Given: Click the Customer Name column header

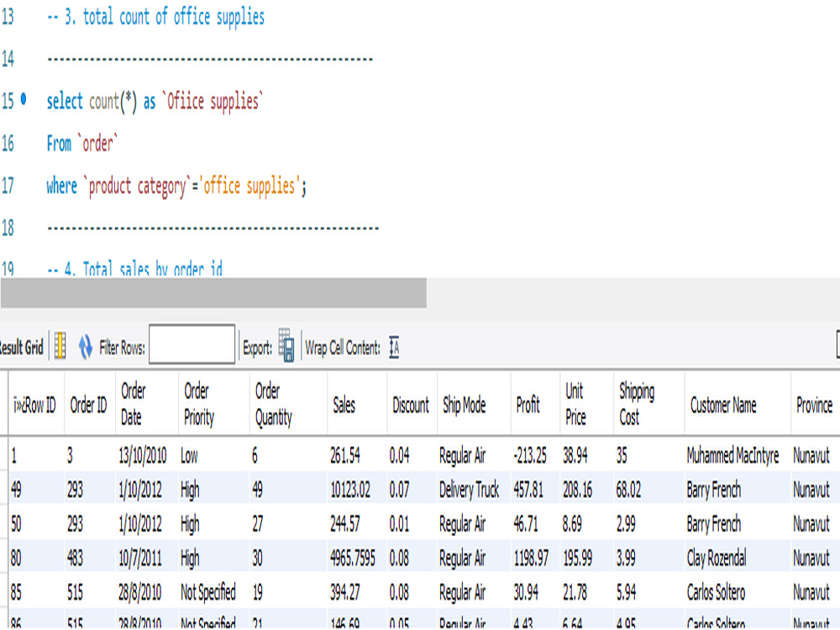Looking at the screenshot, I should 738,405.
